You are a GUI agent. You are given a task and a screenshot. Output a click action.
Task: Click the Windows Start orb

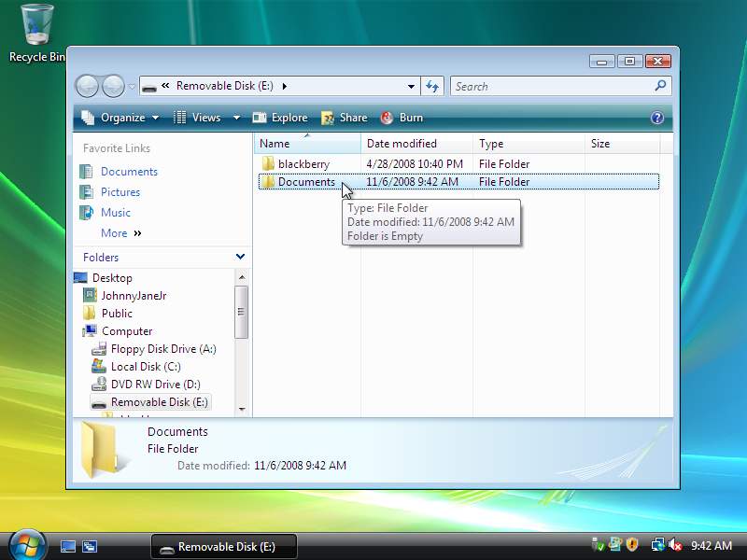tap(27, 544)
